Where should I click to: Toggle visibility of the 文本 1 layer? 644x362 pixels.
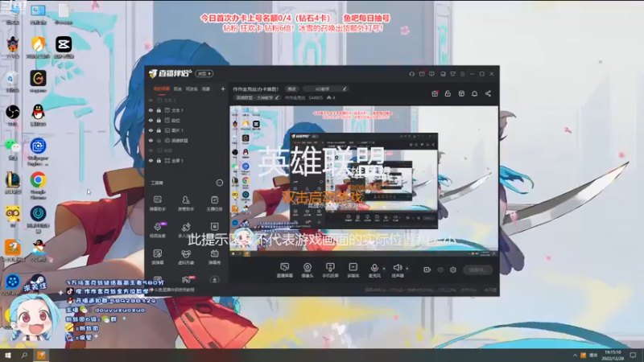(x=151, y=110)
